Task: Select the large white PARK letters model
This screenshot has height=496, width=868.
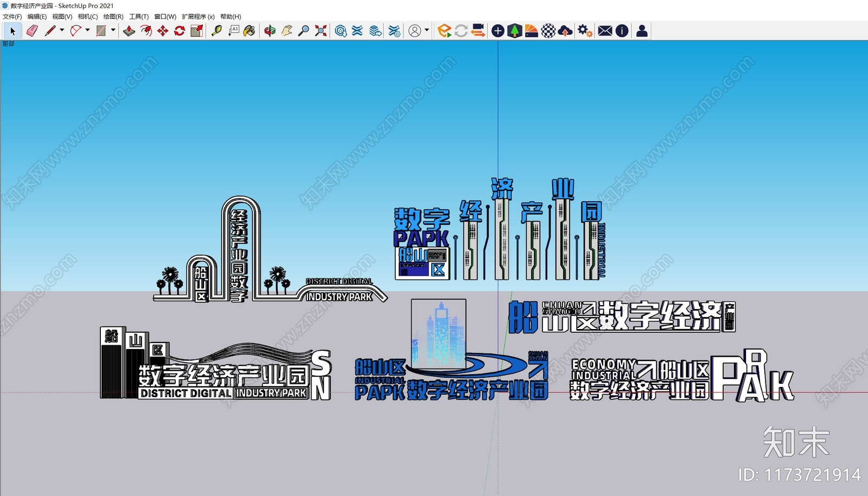Action: click(752, 376)
